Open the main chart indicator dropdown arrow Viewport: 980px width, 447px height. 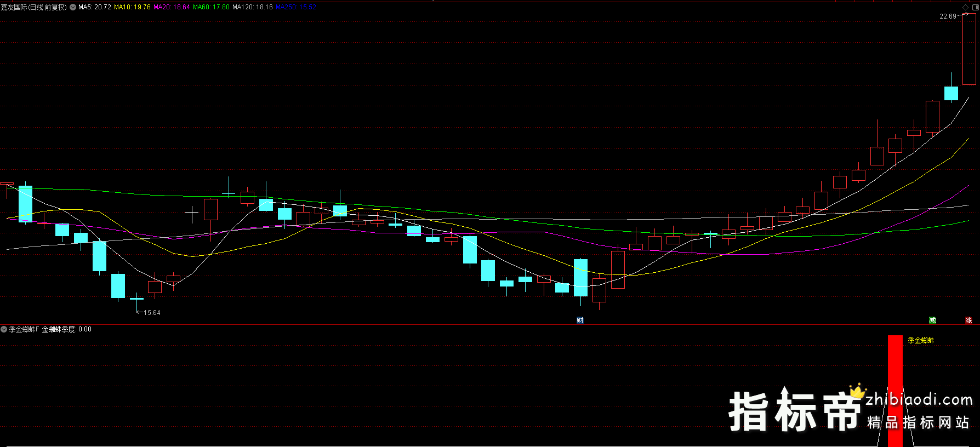[x=73, y=7]
